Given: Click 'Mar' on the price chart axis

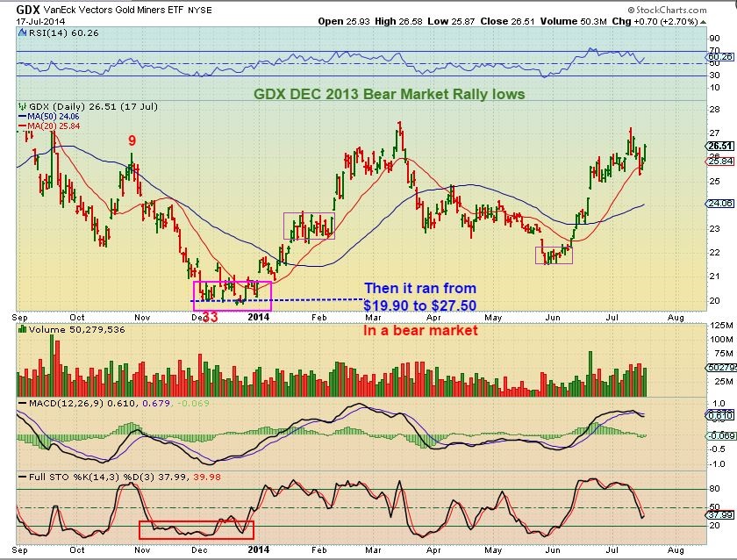Looking at the screenshot, I should tap(373, 318).
